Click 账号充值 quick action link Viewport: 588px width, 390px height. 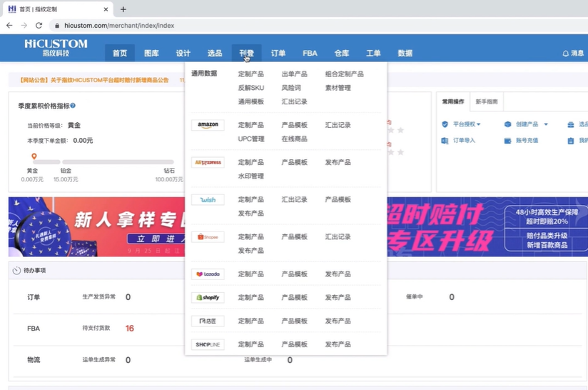tap(527, 141)
